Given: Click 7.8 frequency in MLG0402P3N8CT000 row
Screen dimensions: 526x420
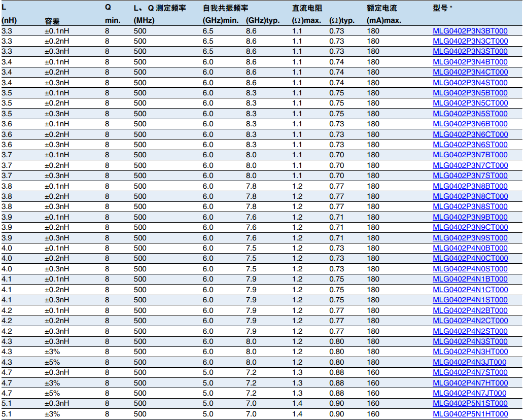Looking at the screenshot, I should [x=251, y=196].
